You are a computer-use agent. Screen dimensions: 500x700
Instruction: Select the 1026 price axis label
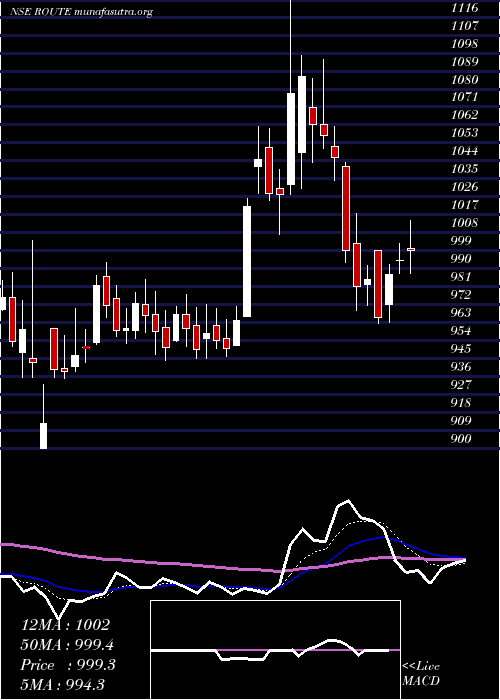point(465,187)
